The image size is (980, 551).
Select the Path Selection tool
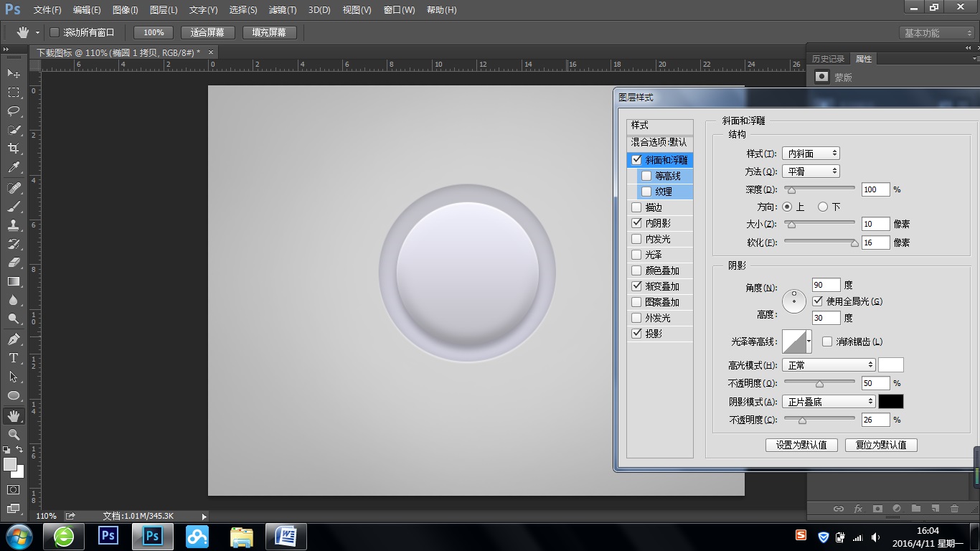14,376
